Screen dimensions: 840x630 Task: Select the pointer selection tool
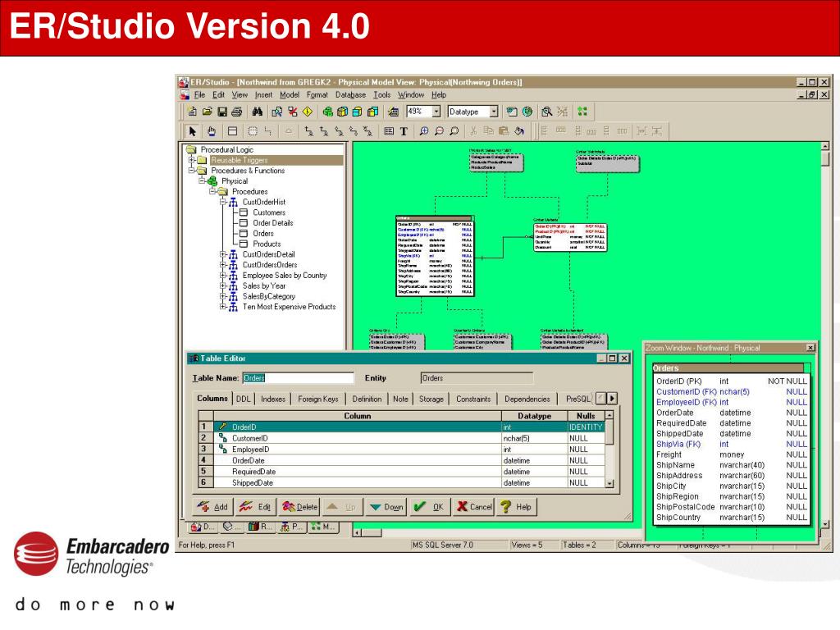pyautogui.click(x=192, y=131)
